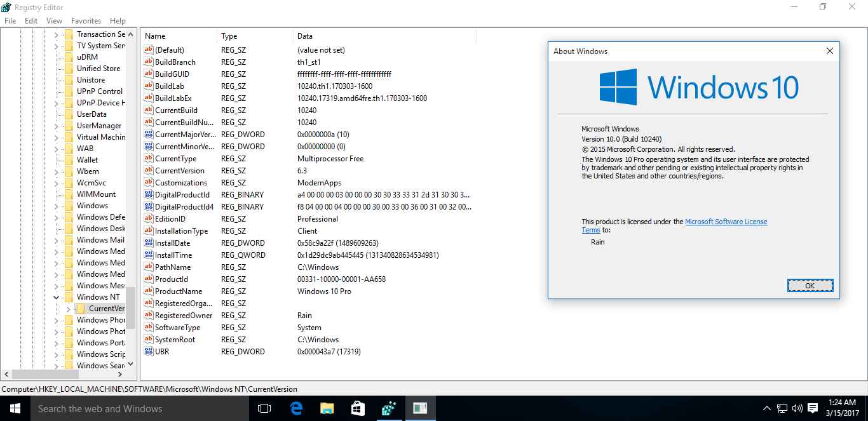Switch to the About Windows taskbar icon

(420, 408)
